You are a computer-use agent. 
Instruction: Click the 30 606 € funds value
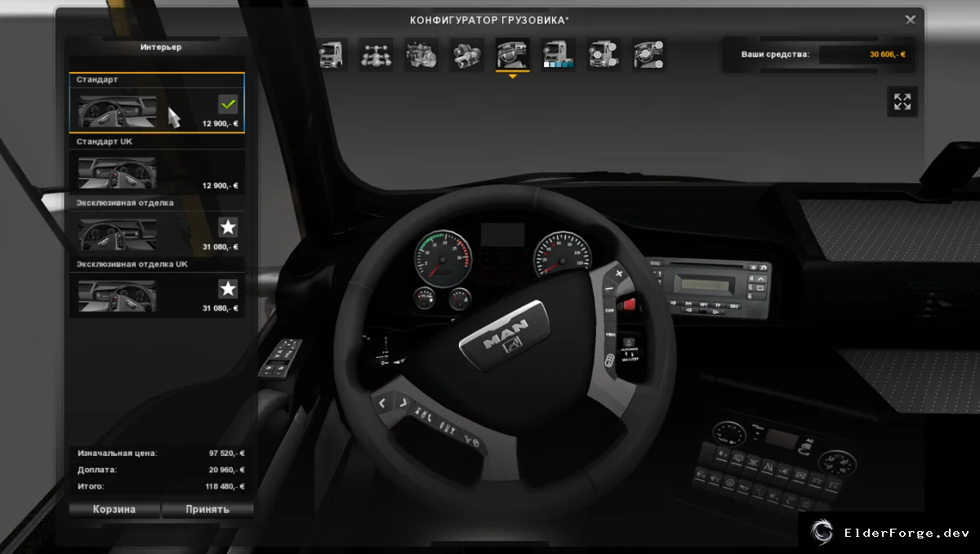pos(887,55)
